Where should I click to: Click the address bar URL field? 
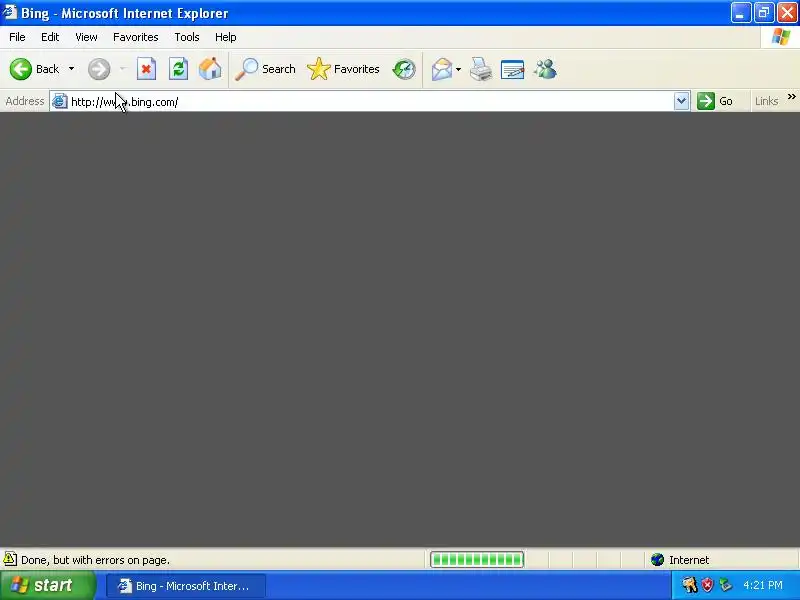click(x=370, y=102)
